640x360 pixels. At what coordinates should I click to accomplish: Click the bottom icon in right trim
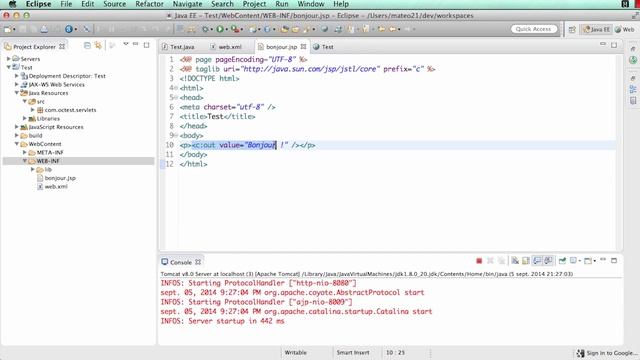(x=633, y=101)
